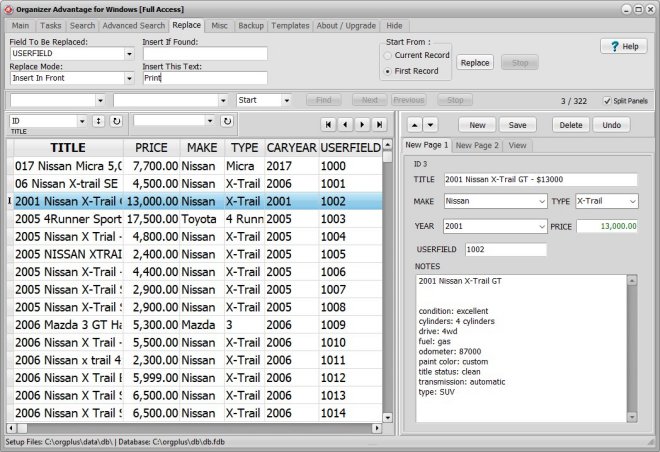Image resolution: width=660 pixels, height=452 pixels.
Task: Click the New record button
Action: 477,125
